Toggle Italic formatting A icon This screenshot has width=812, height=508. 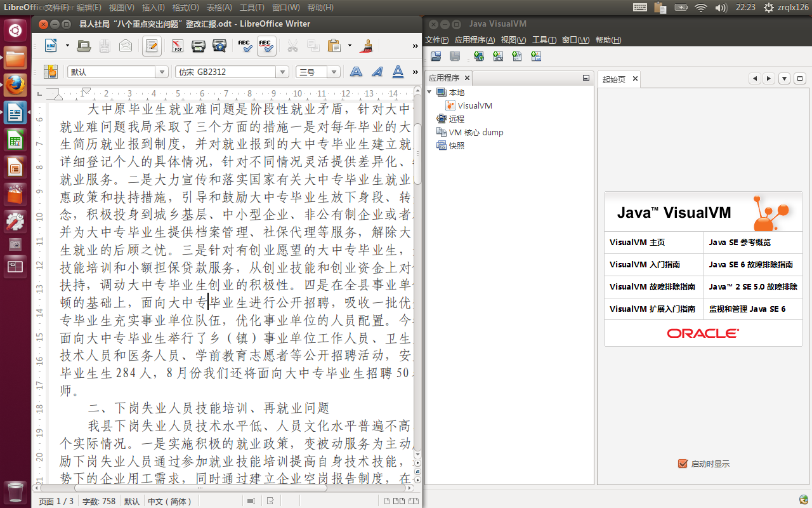coord(377,72)
